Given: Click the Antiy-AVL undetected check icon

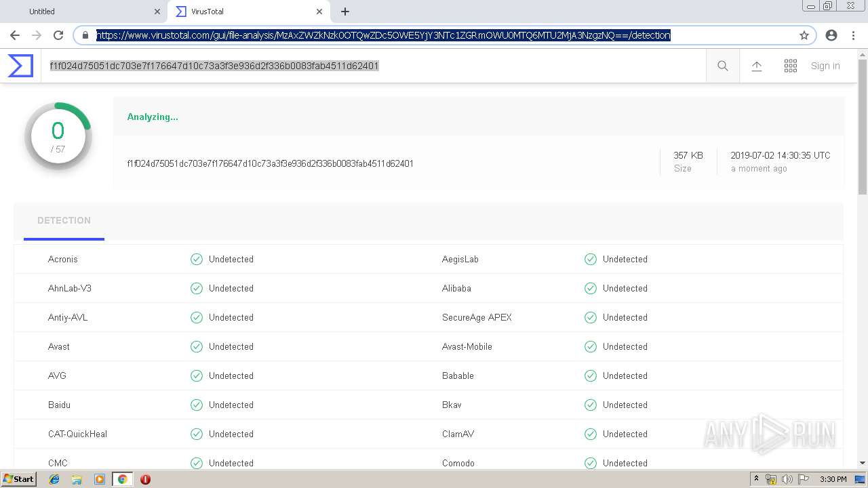Looking at the screenshot, I should 197,317.
